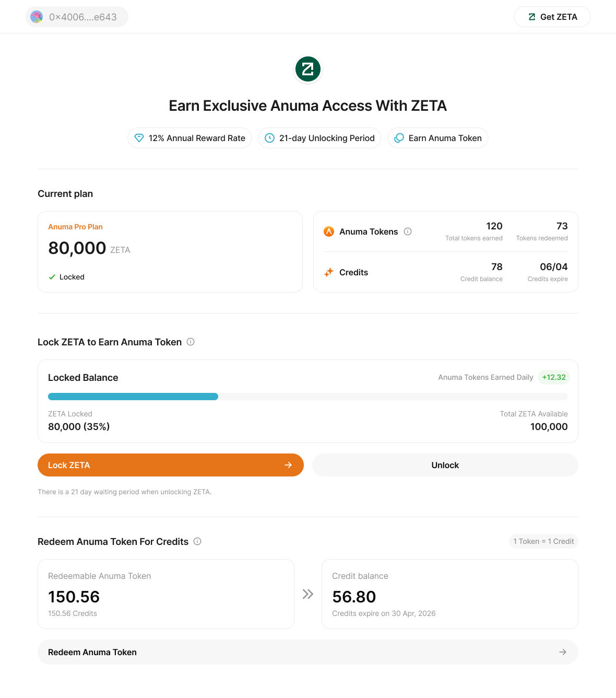Click the arrow on Redeem Anuma Token bar
This screenshot has height=698, width=616.
click(563, 652)
